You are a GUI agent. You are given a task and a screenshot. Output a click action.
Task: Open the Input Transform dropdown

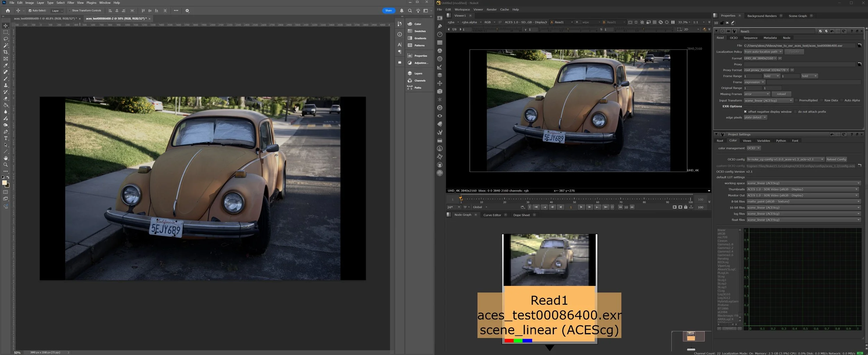coord(768,101)
